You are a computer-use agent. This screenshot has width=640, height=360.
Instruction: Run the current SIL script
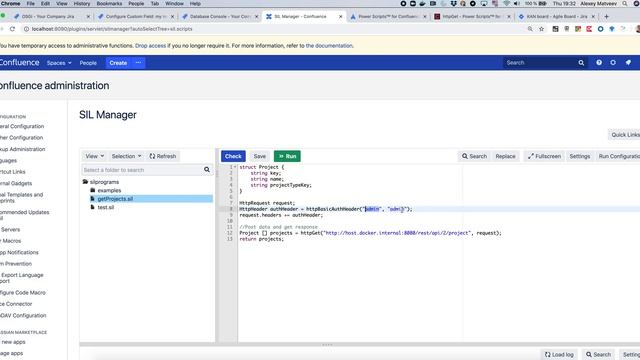click(x=287, y=156)
